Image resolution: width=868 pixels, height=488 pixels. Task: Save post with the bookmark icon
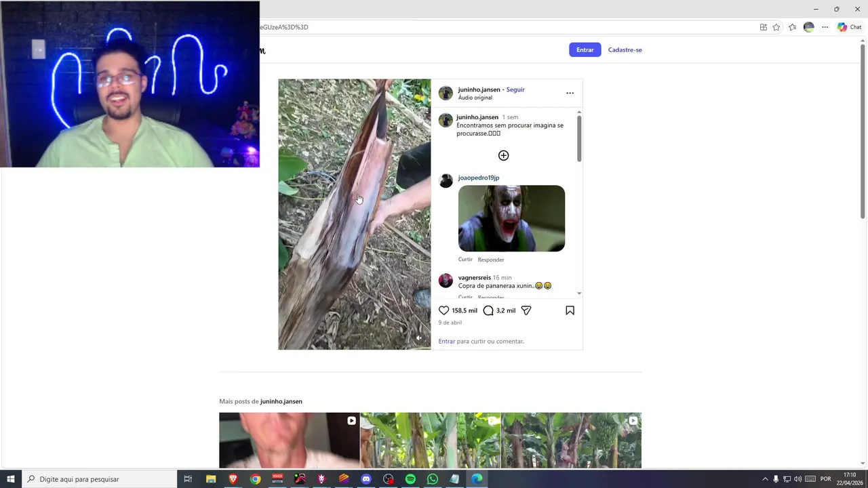(x=570, y=310)
